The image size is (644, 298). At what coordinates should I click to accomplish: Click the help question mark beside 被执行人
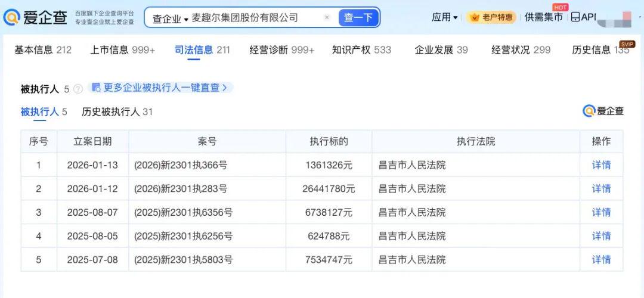pyautogui.click(x=78, y=89)
